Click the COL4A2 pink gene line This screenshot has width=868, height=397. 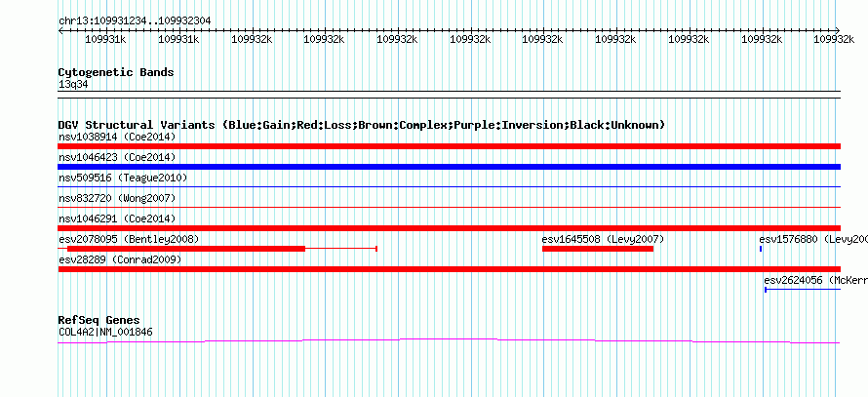click(449, 341)
